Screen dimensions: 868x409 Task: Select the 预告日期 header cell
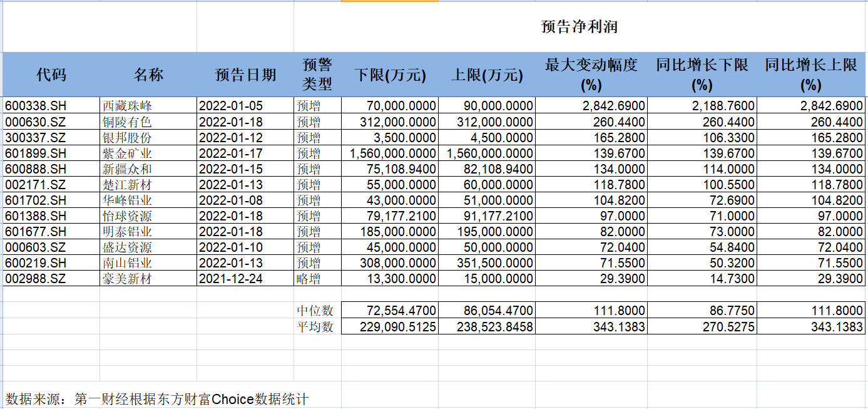click(x=244, y=73)
